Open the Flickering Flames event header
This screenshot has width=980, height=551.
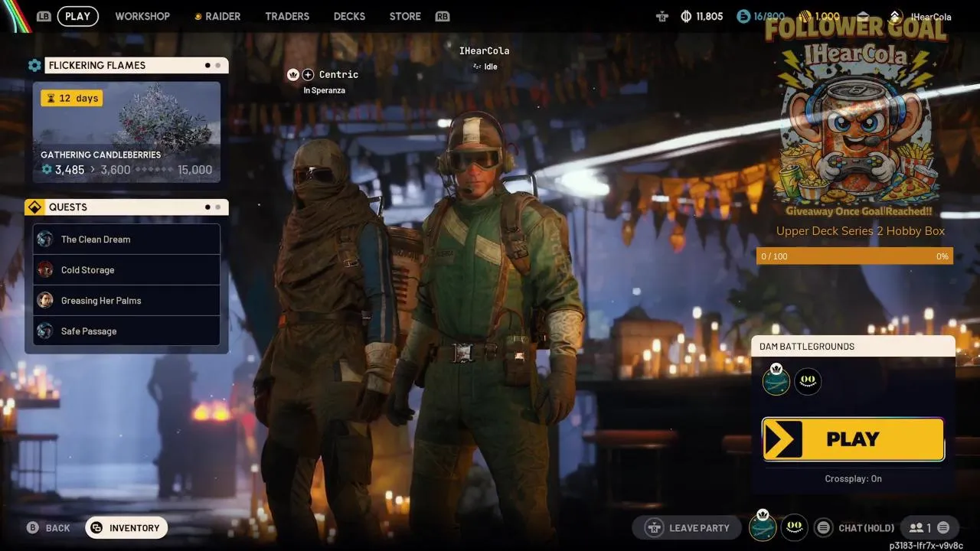pyautogui.click(x=136, y=66)
